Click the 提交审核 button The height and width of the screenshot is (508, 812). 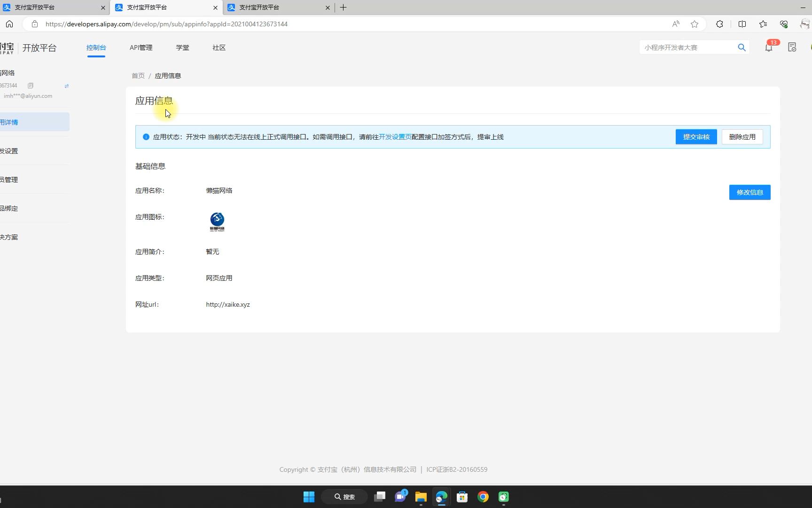coord(696,137)
